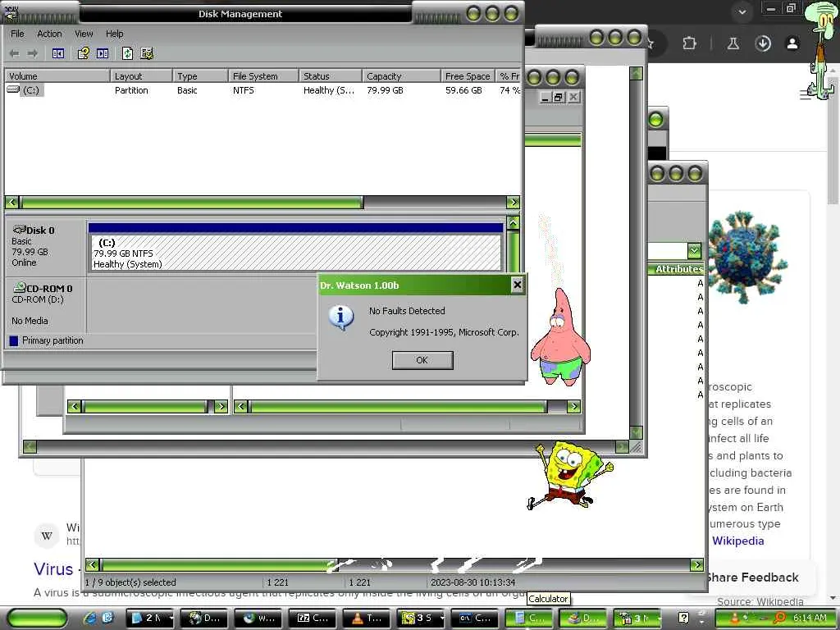Toggle the action pane show/hide toolbar icon
Image resolution: width=840 pixels, height=630 pixels.
pos(103,53)
